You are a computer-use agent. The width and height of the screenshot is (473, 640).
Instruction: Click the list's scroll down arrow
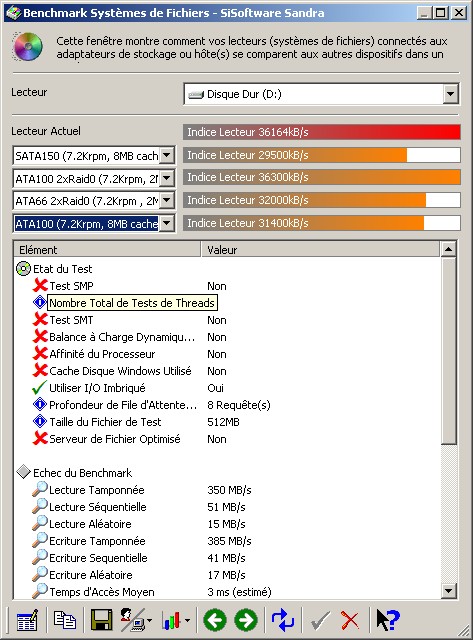coord(449,591)
